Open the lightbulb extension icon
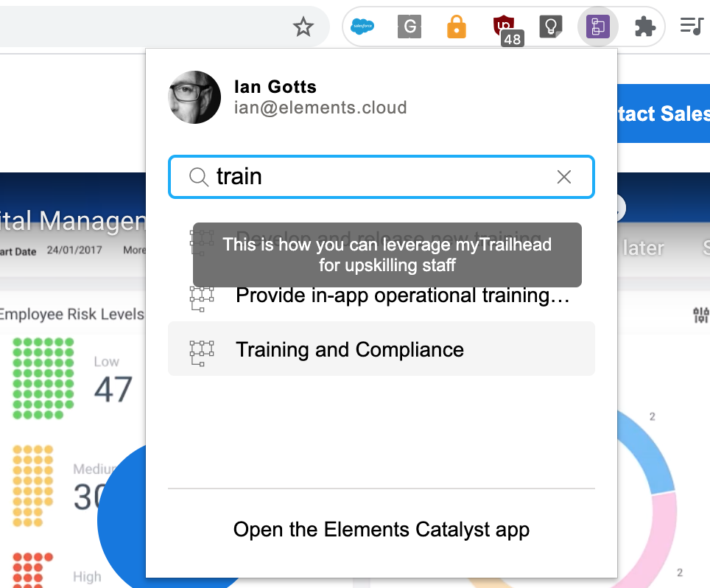 click(x=551, y=27)
